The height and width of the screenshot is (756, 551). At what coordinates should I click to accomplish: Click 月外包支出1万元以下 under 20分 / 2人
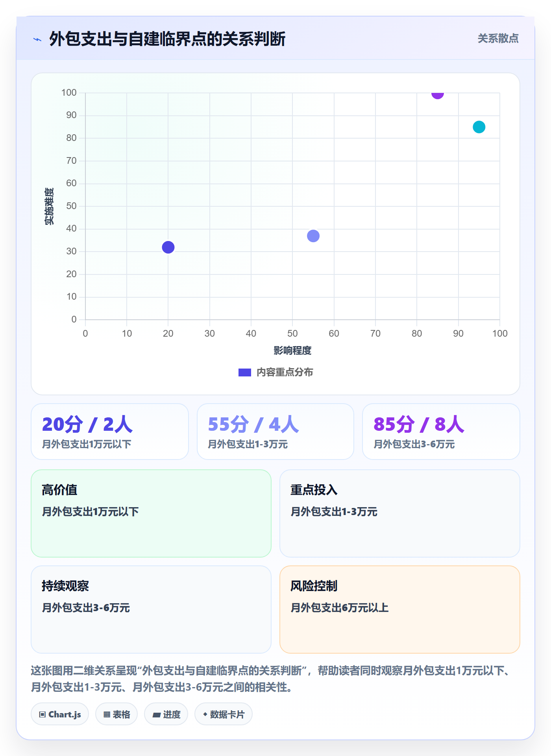(x=87, y=445)
